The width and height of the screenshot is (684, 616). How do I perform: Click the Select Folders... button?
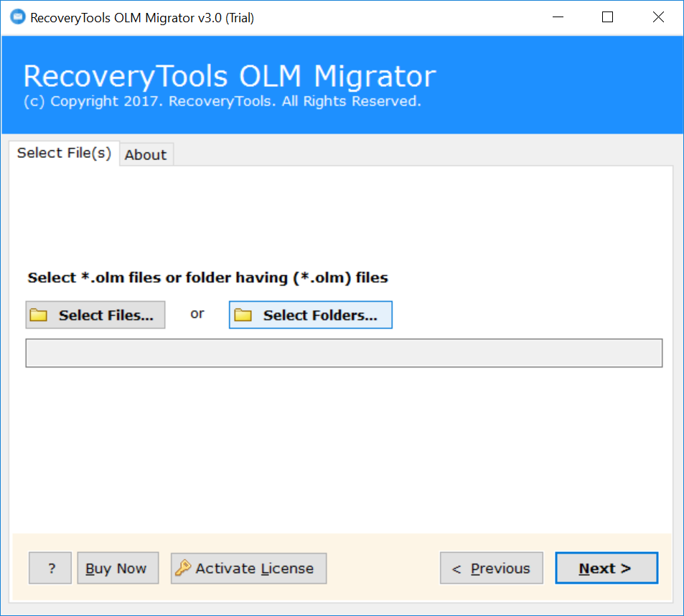311,314
